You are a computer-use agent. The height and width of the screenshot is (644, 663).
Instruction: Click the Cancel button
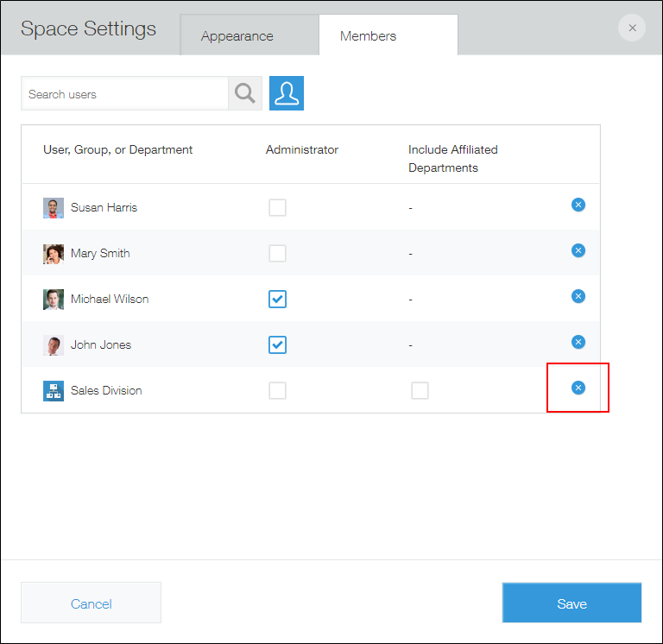91,603
